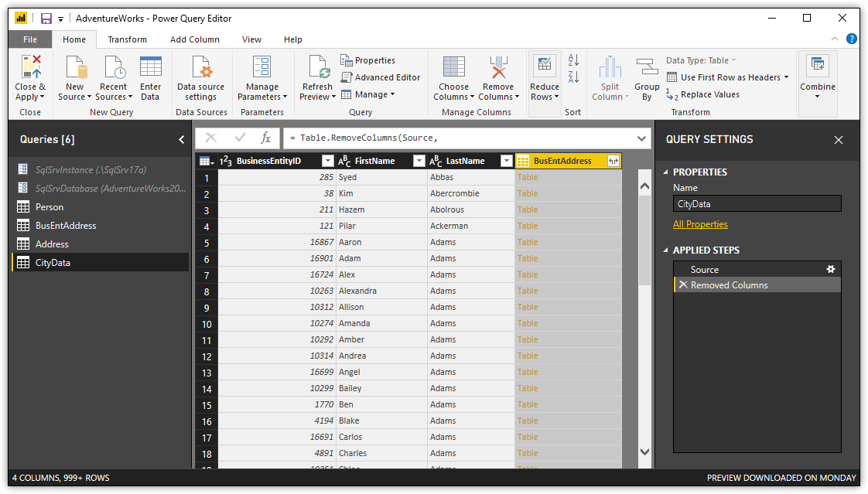Expand the BusEntAddress column icon
The width and height of the screenshot is (868, 494).
click(613, 161)
